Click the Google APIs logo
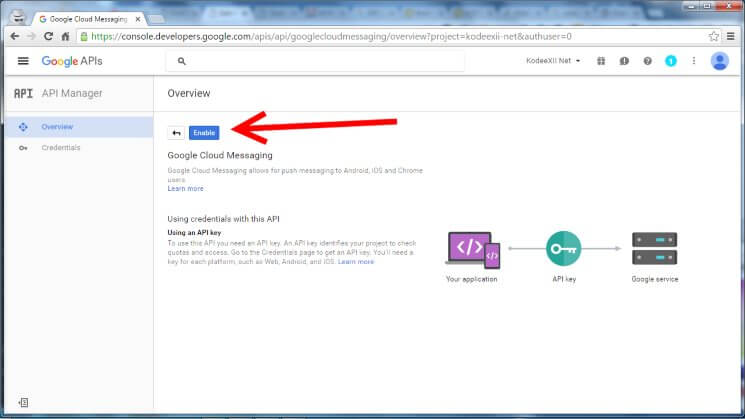This screenshot has height=419, width=745. pyautogui.click(x=72, y=61)
